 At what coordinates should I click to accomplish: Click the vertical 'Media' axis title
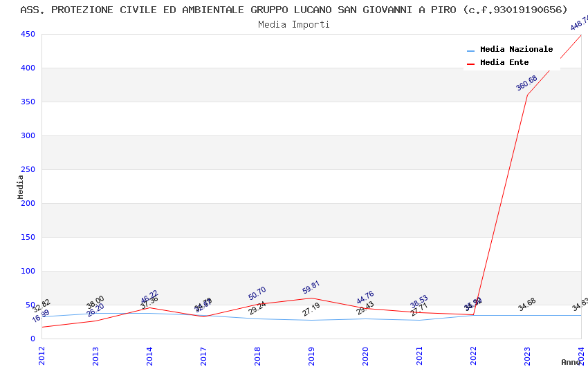20,187
